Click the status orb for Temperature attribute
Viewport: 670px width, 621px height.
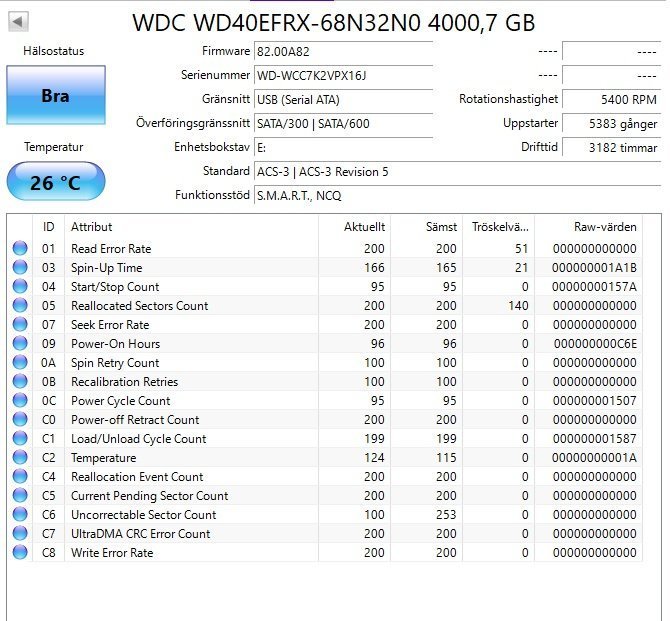tap(20, 457)
